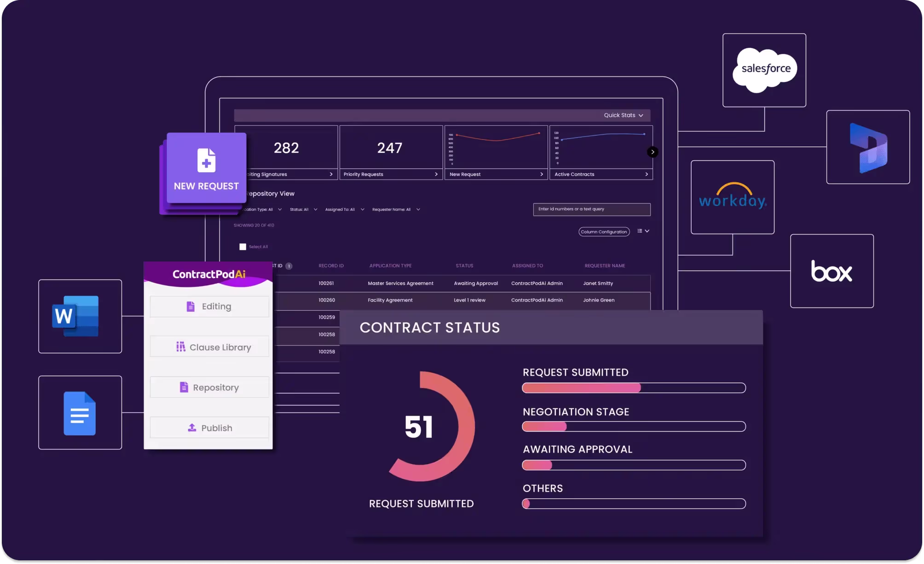Click the Clause Library books icon
This screenshot has width=924, height=564.
[x=181, y=347]
